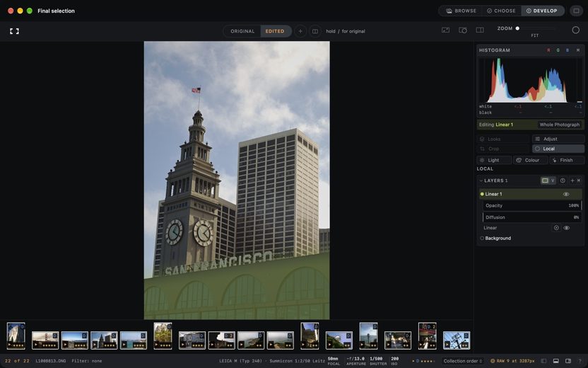Toggle red channel R in histogram

tap(548, 50)
